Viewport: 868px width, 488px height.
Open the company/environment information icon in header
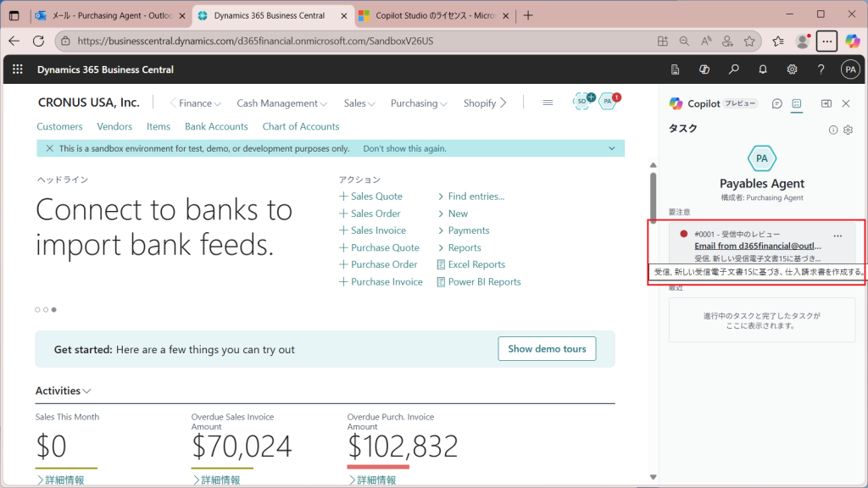pos(675,69)
